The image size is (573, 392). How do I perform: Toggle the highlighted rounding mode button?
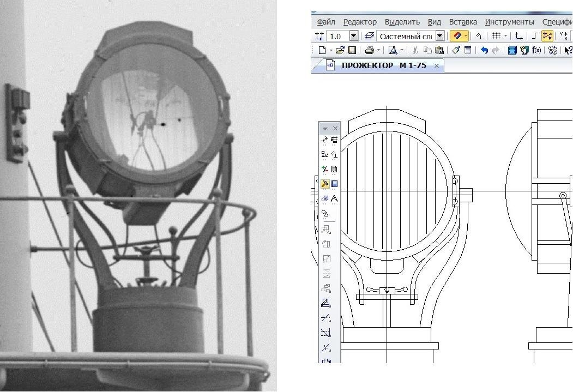(547, 37)
